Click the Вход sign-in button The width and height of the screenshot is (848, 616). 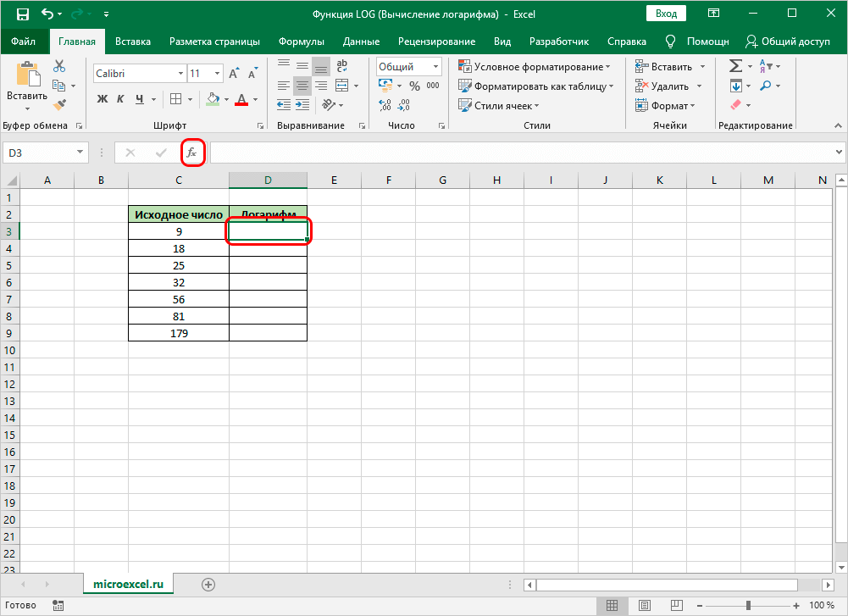666,14
